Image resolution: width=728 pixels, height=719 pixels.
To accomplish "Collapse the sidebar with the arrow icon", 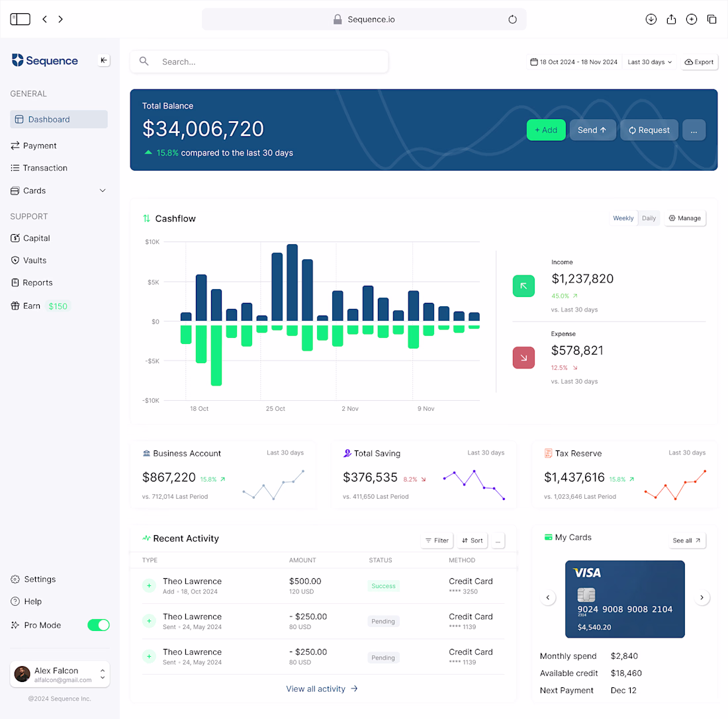I will (103, 60).
